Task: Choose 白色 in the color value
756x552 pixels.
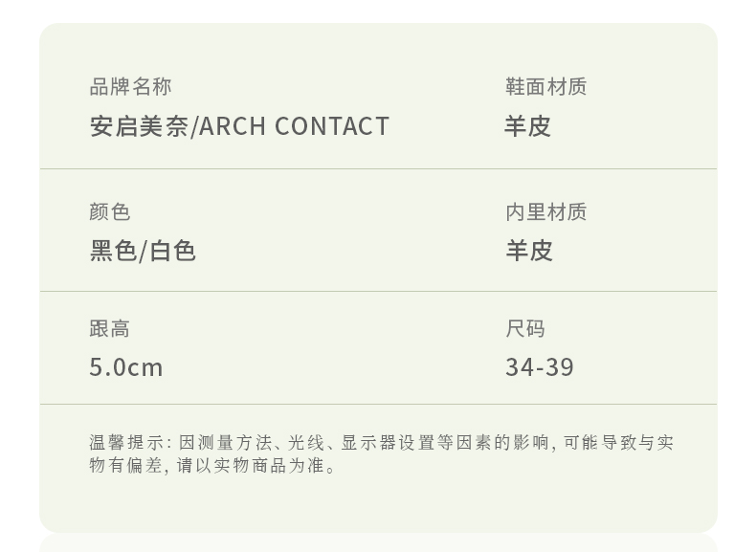Action: 173,251
